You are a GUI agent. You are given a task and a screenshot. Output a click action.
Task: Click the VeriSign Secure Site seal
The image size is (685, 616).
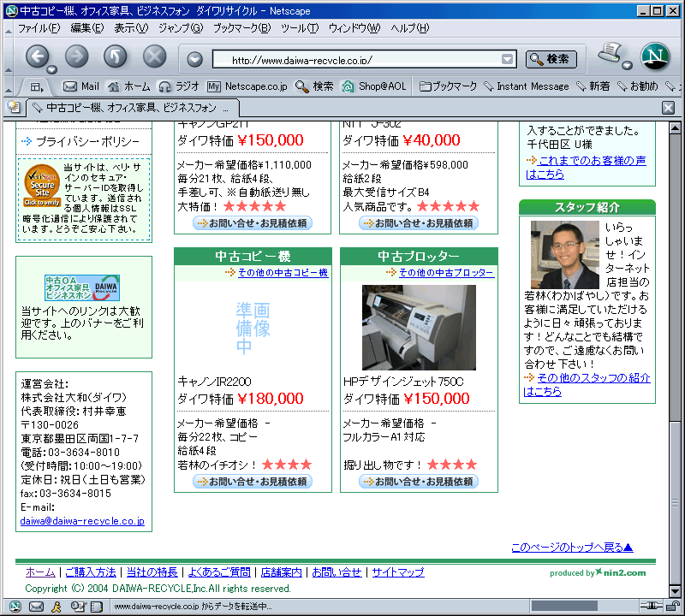42,186
